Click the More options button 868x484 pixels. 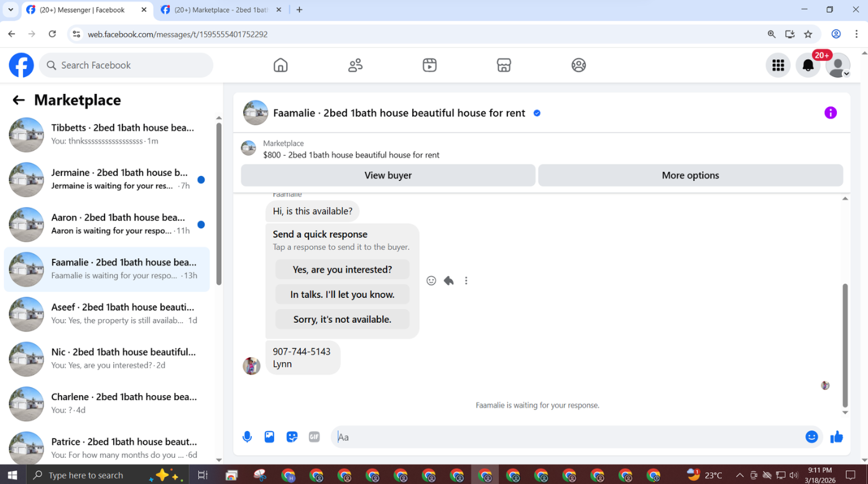(x=690, y=175)
